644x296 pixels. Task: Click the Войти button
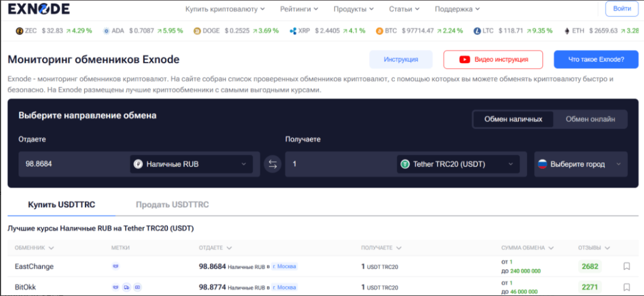(622, 9)
